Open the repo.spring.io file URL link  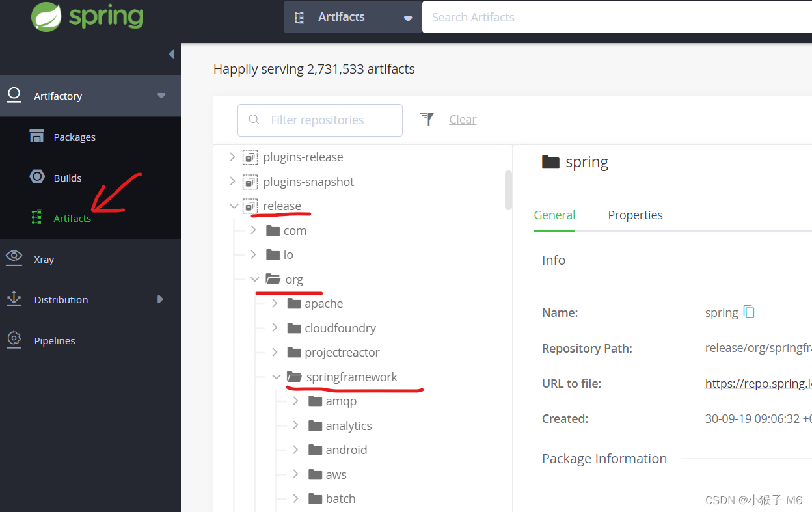pos(758,383)
